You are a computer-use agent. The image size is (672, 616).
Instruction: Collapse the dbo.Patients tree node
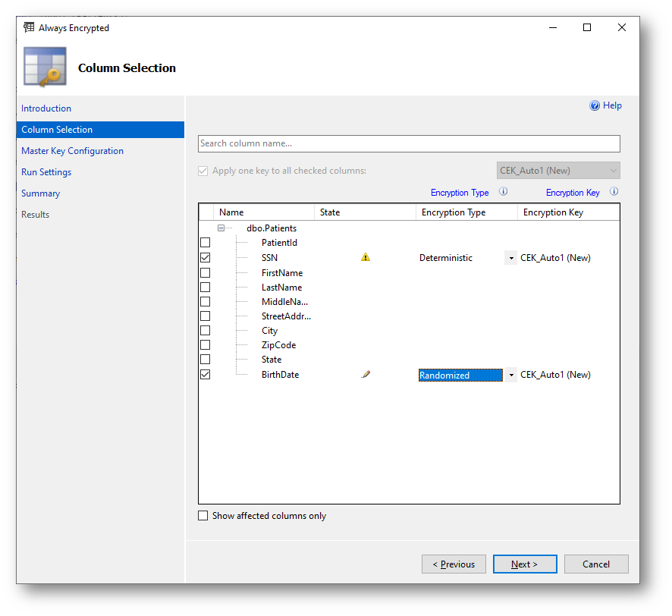[x=221, y=228]
